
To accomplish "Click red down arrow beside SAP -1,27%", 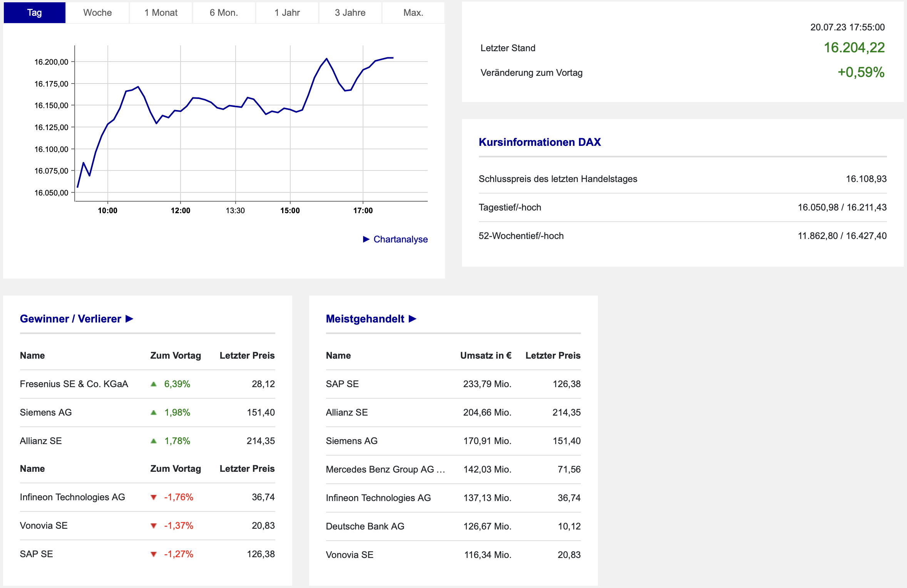I will [154, 554].
